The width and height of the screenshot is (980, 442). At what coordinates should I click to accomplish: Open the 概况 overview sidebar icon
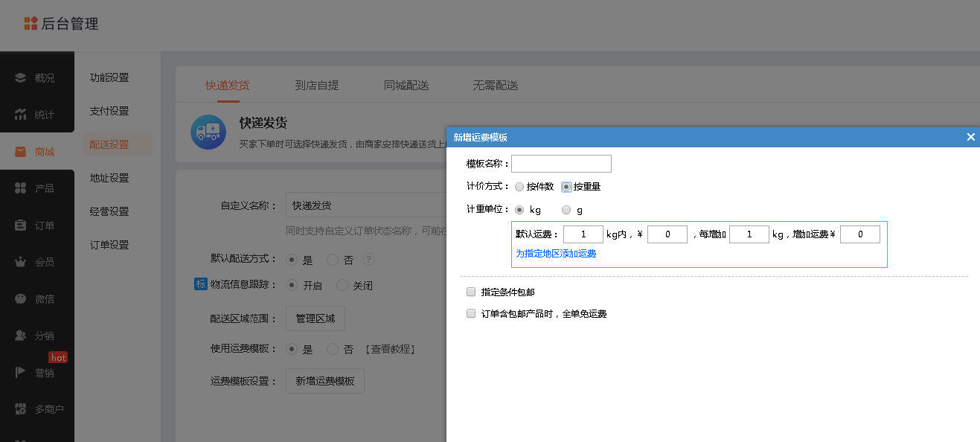pos(21,77)
